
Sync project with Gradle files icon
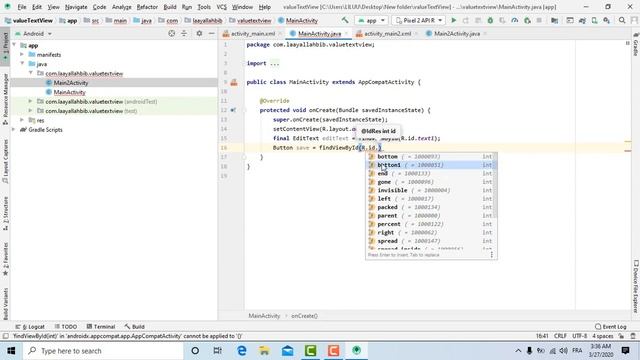(x=582, y=20)
